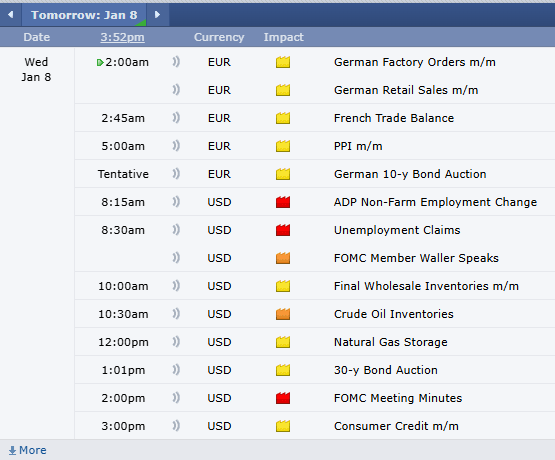Click the Impact column header
Screen dimensions: 555x460
[x=284, y=37]
